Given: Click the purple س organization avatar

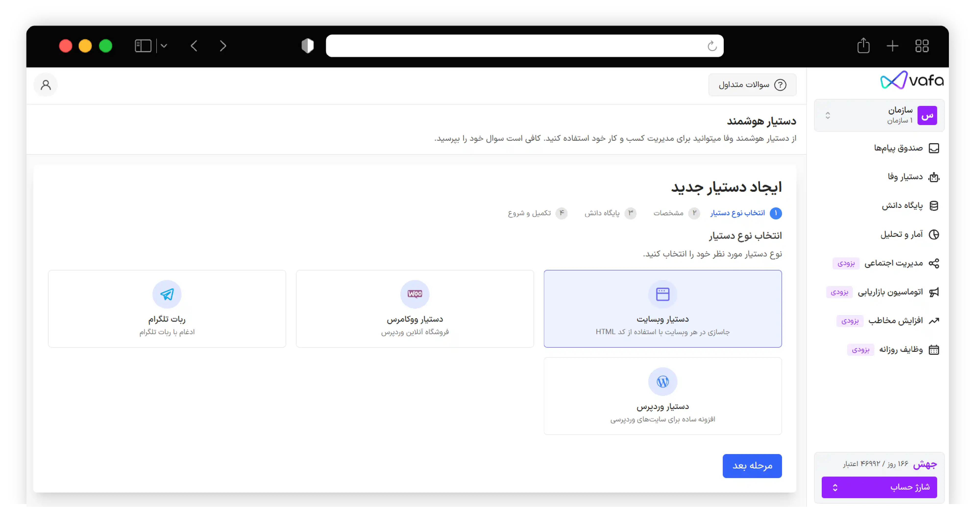Looking at the screenshot, I should point(927,115).
